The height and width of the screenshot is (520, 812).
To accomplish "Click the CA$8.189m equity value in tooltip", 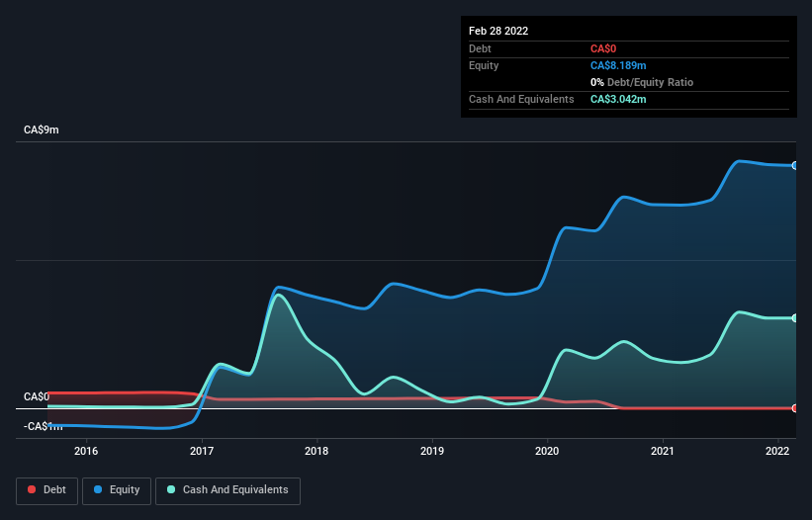I will point(618,65).
